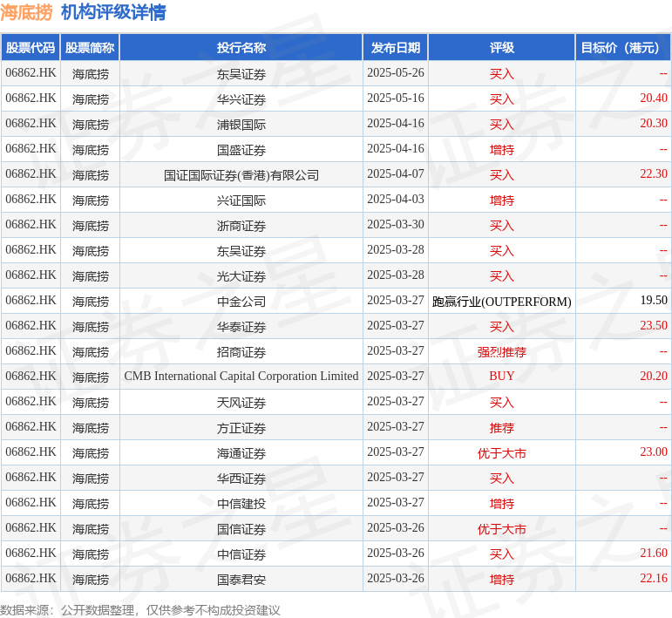Click 浦银国际 bank name cell
Viewport: 672px width, 618px height.
click(241, 125)
